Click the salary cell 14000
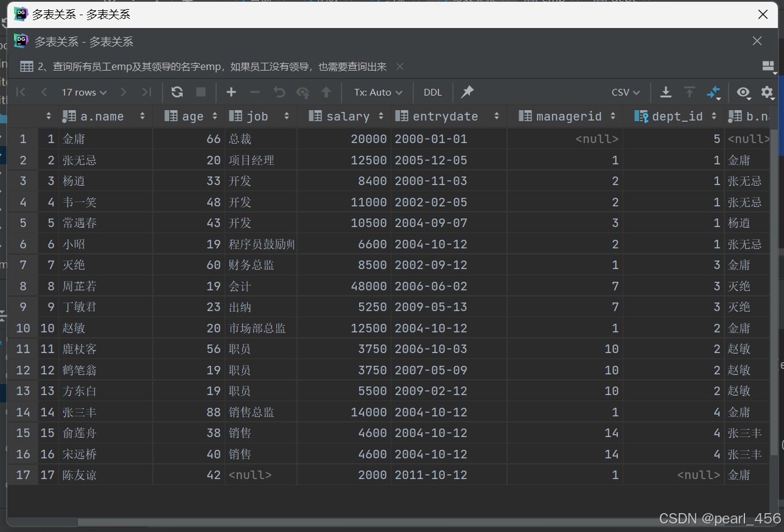 click(344, 412)
